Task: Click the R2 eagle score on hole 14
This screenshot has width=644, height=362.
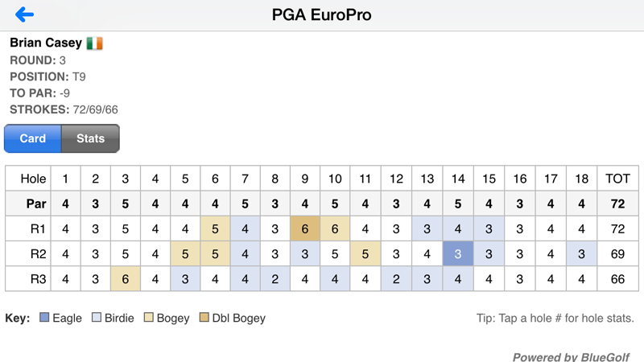Action: coord(457,254)
